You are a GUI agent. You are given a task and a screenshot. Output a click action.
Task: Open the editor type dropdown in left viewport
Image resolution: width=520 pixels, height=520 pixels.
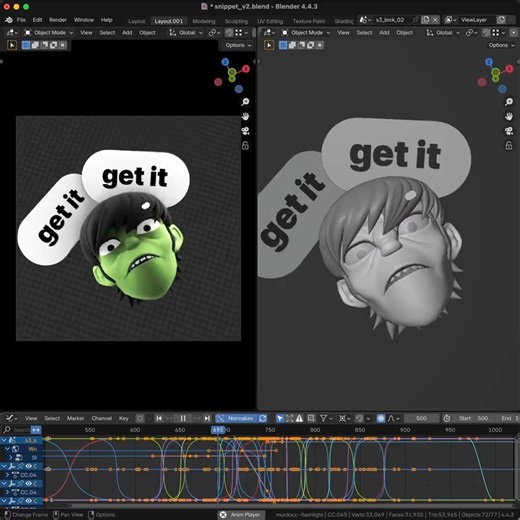[x=12, y=33]
